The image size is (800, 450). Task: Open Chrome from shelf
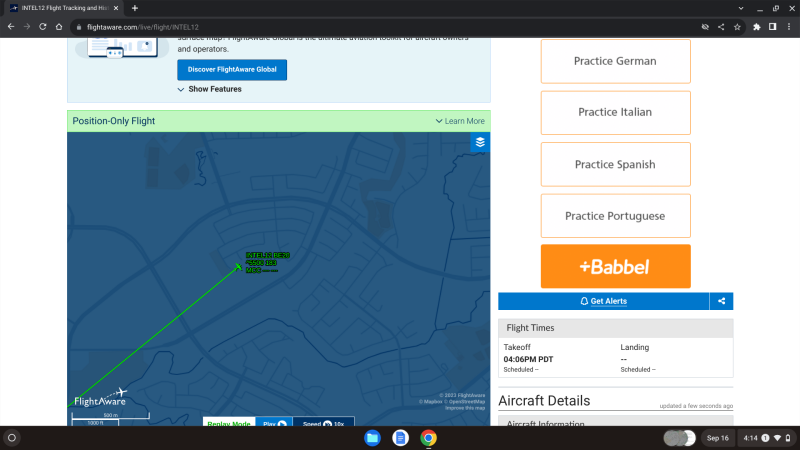coord(429,438)
